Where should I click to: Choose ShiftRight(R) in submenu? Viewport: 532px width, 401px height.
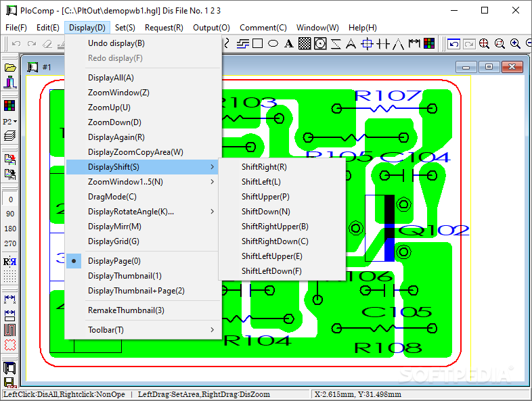pyautogui.click(x=282, y=167)
